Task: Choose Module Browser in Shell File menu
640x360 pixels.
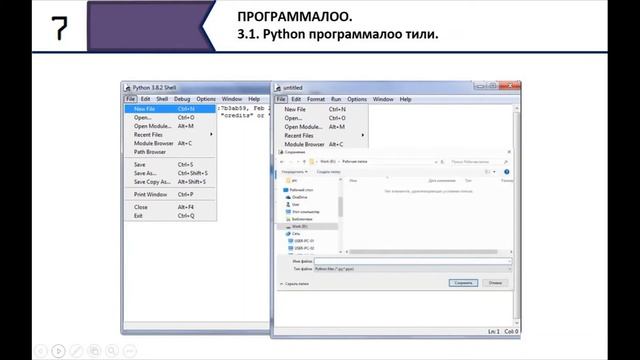Action: 170,143
